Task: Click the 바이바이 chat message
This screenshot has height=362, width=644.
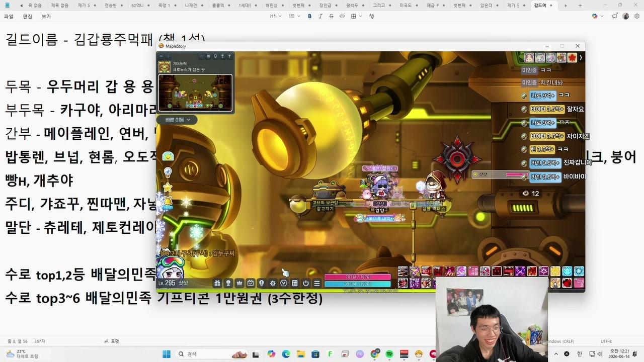Action: coord(575,176)
